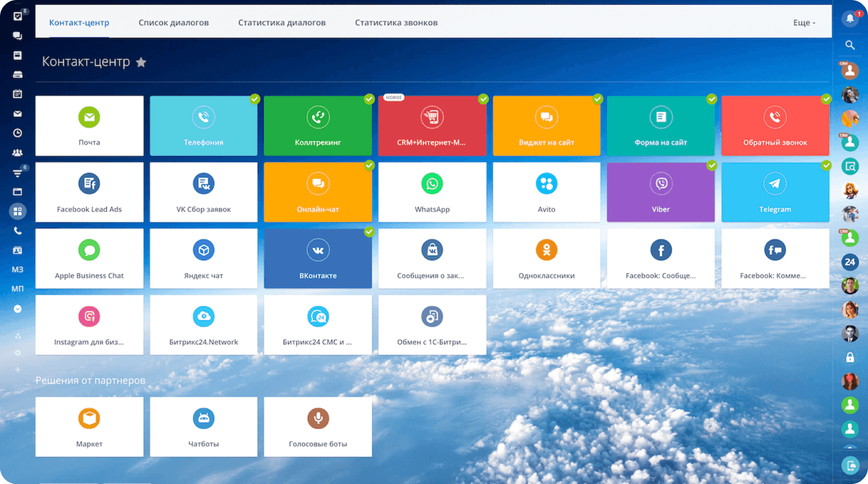This screenshot has width=868, height=484.
Task: Open Форма на сайт tile
Action: click(661, 126)
